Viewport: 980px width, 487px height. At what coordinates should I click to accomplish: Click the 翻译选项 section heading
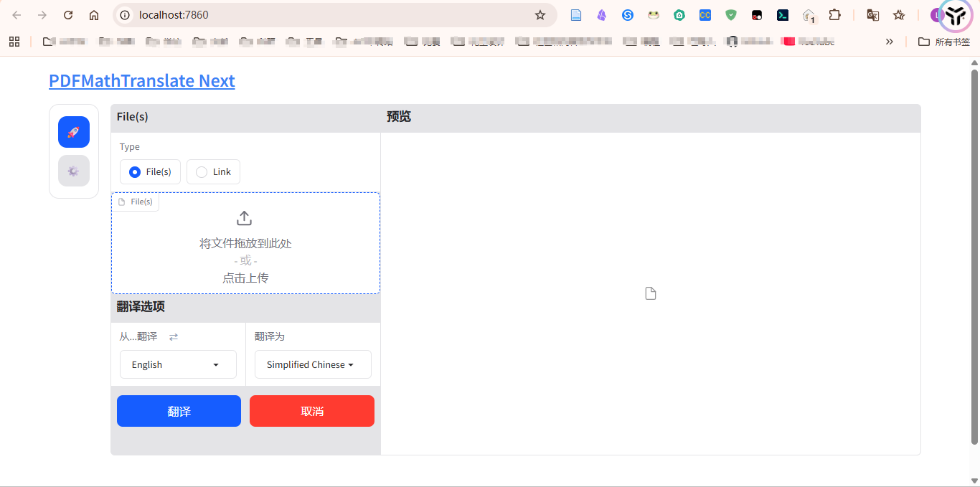coord(141,307)
